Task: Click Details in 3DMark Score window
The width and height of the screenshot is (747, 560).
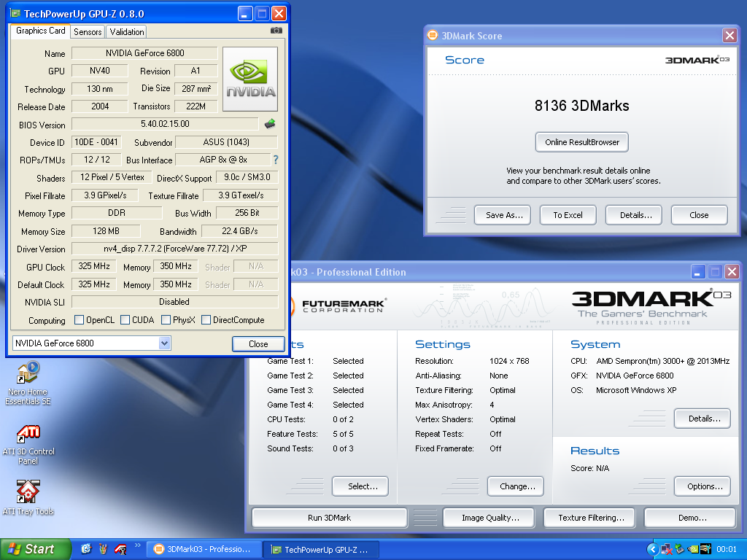Action: pyautogui.click(x=634, y=215)
